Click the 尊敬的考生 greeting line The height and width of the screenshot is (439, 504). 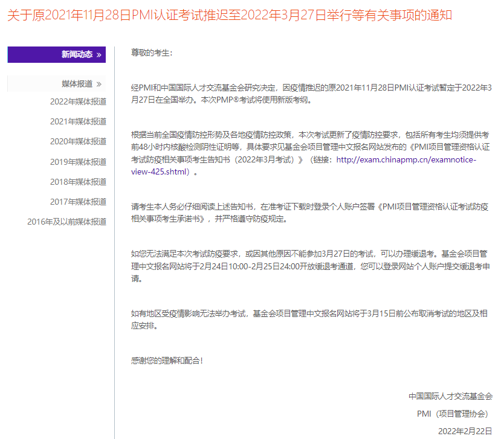152,53
